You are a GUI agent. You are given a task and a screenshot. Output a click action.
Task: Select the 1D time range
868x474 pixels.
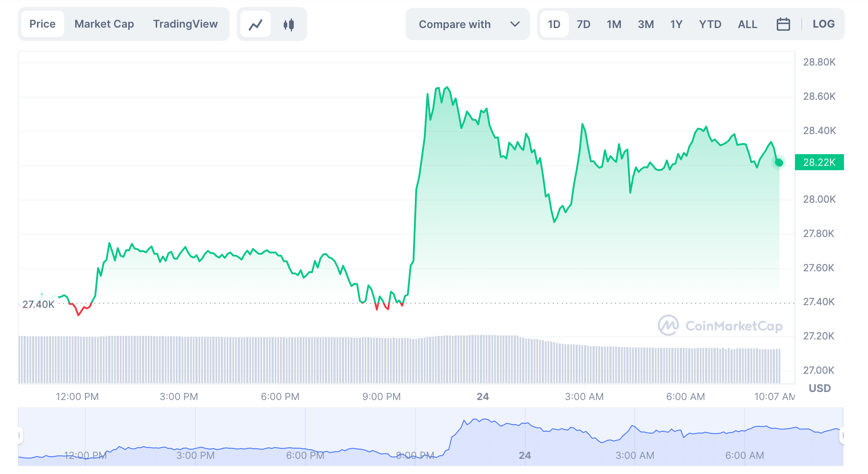554,24
